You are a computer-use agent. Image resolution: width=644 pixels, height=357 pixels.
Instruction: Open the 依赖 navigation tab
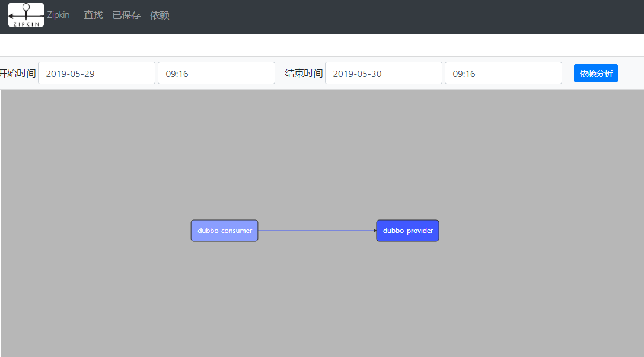point(160,15)
